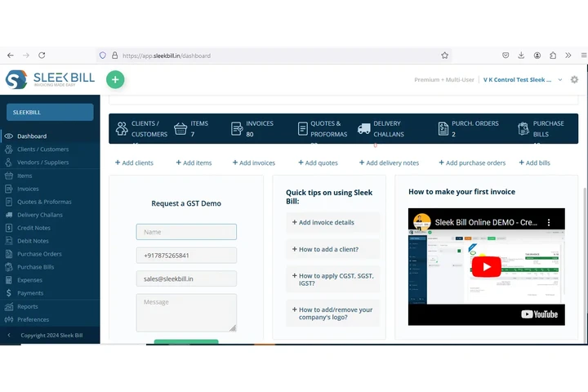Click Add quotes link
Image resolution: width=588 pixels, height=392 pixels.
[x=318, y=163]
